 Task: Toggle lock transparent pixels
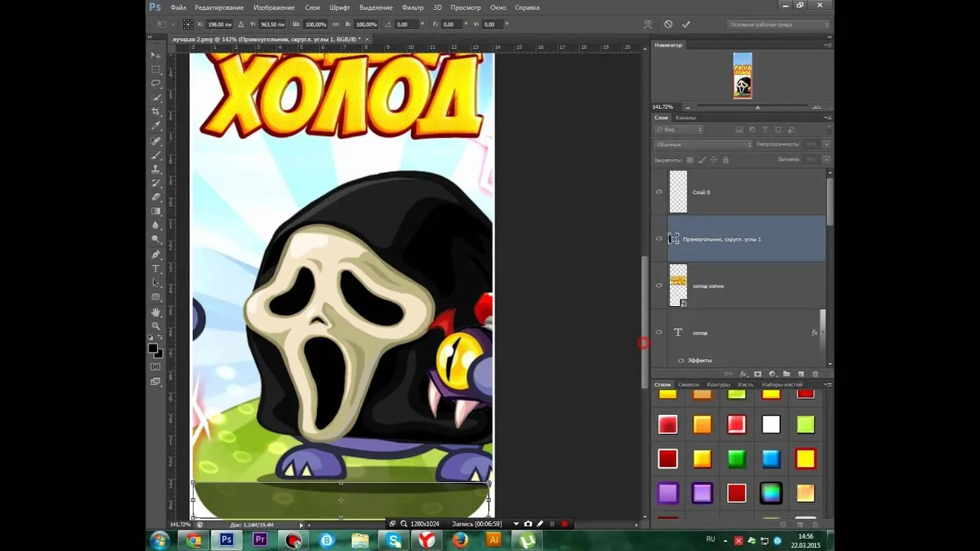(x=690, y=160)
